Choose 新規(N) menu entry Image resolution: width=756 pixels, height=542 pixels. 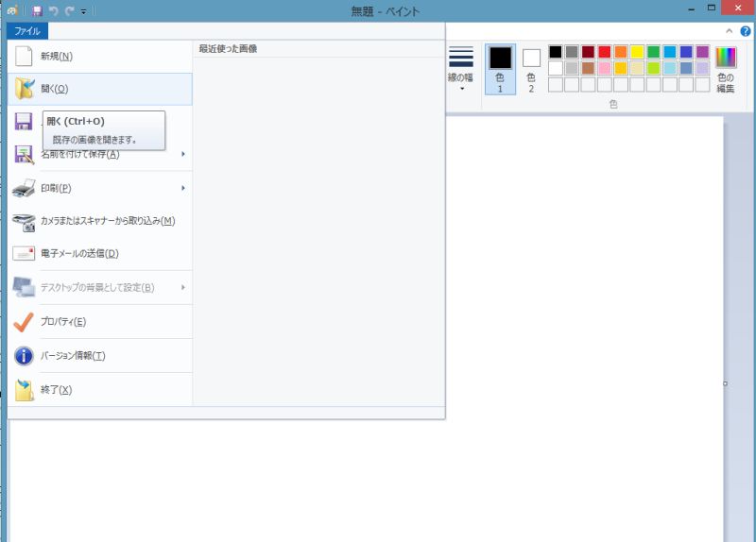pyautogui.click(x=100, y=57)
